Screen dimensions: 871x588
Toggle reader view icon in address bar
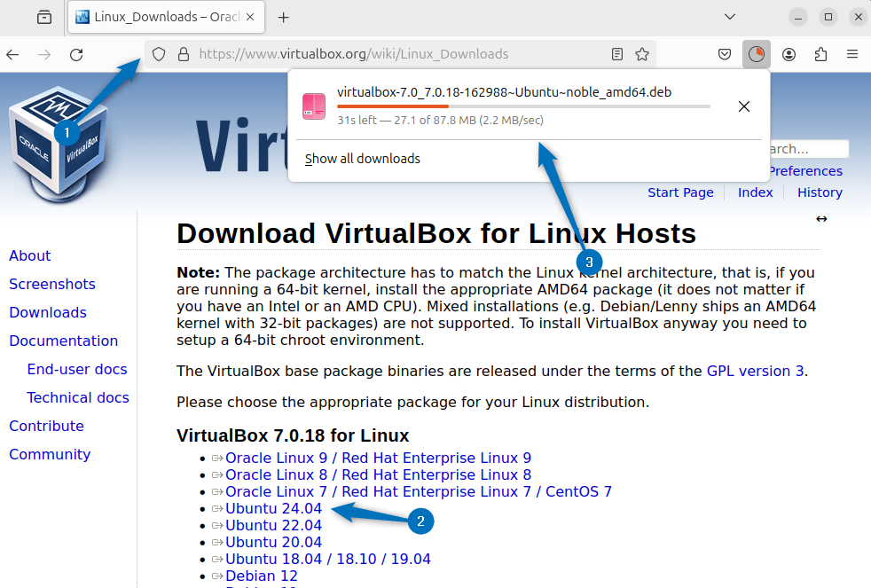pos(617,54)
